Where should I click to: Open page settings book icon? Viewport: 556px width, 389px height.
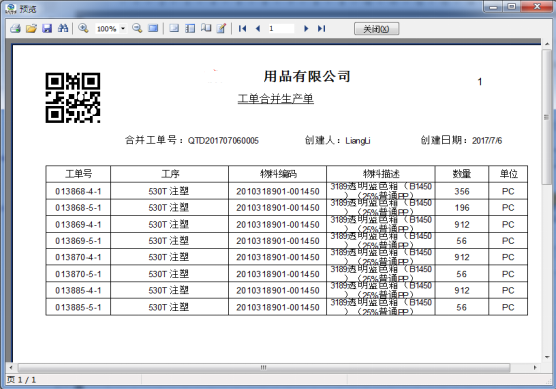point(206,28)
